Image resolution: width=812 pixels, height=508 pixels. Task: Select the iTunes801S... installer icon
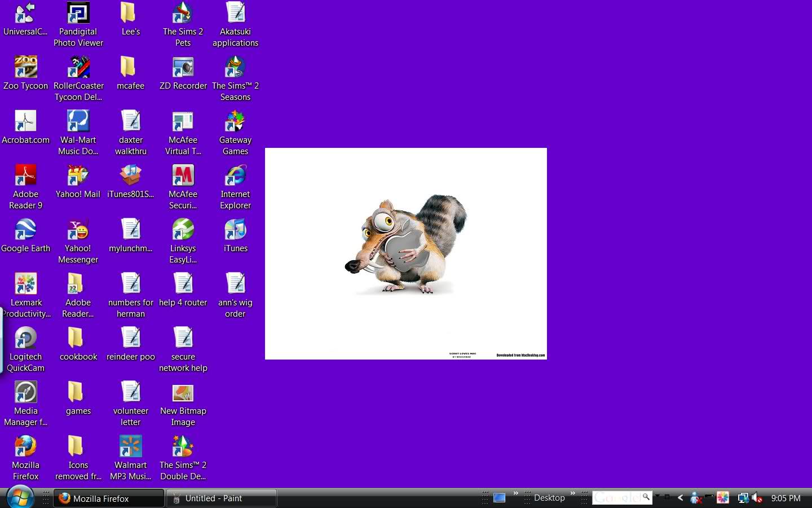(130, 181)
